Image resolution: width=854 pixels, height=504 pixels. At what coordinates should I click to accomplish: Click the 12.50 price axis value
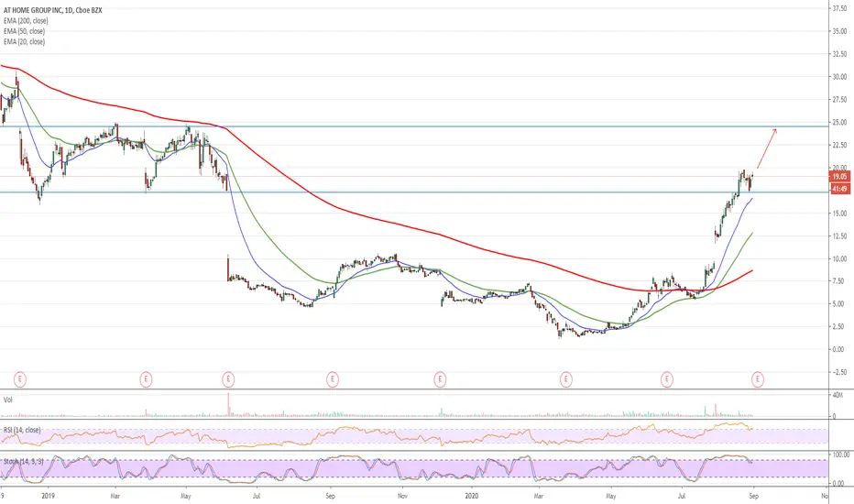tap(839, 236)
